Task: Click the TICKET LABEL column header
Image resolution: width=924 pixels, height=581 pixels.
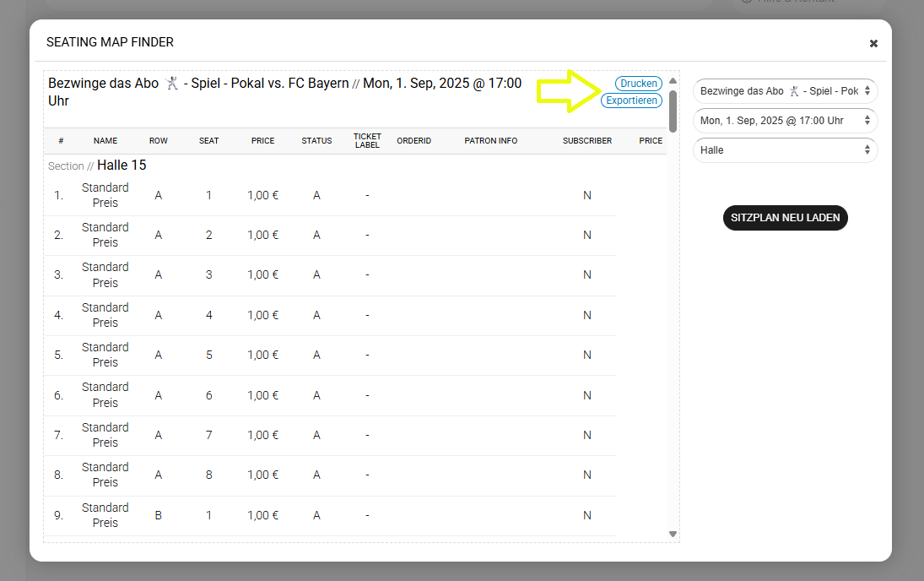Action: [367, 141]
